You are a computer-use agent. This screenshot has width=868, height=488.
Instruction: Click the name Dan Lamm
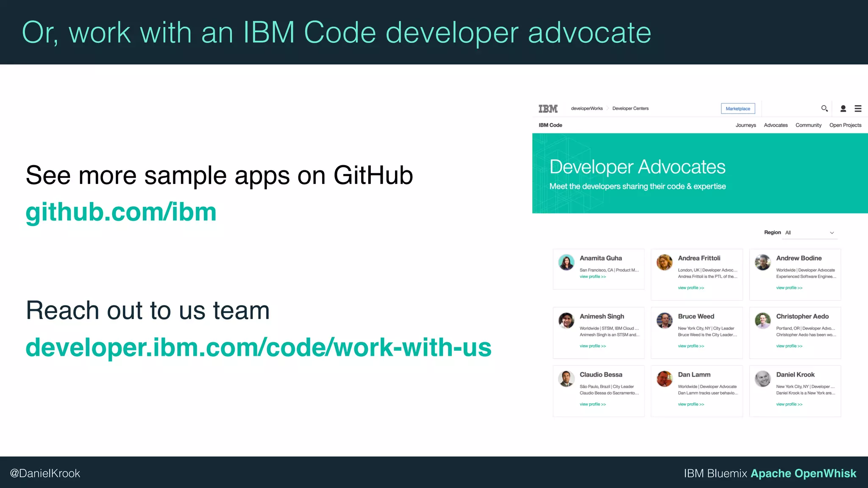tap(694, 374)
